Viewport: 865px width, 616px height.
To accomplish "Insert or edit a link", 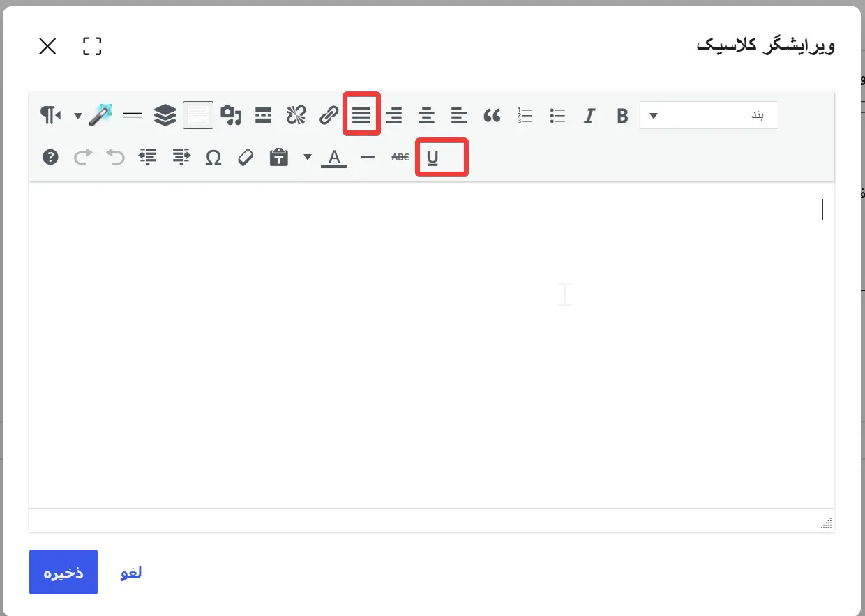I will point(329,116).
